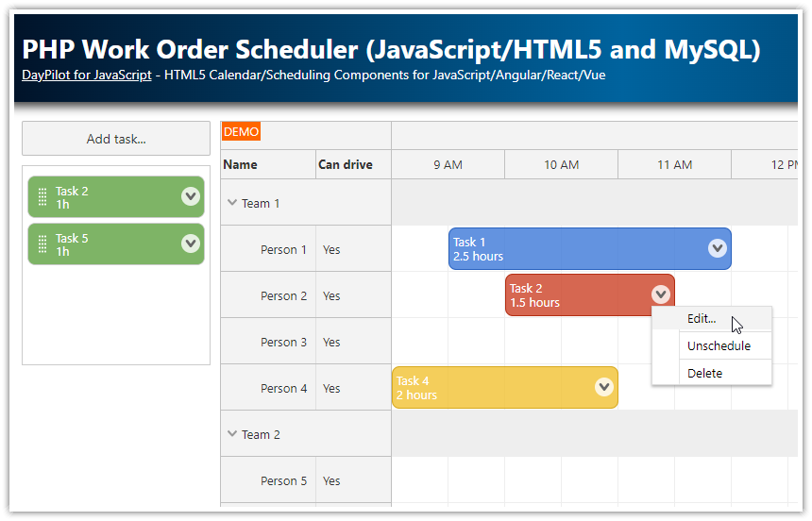Follow the DayPilot for JavaScript link
This screenshot has width=812, height=521.
coord(87,76)
